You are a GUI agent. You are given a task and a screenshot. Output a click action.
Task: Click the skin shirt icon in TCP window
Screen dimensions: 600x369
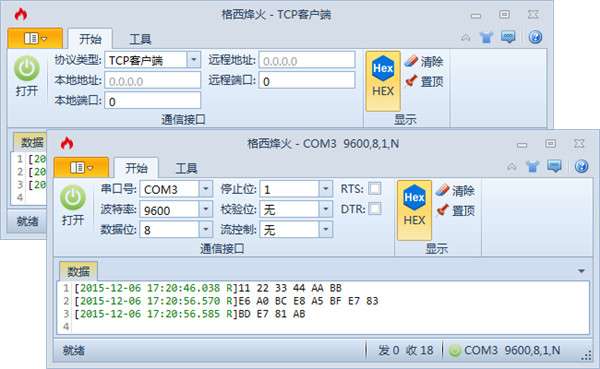click(x=486, y=38)
